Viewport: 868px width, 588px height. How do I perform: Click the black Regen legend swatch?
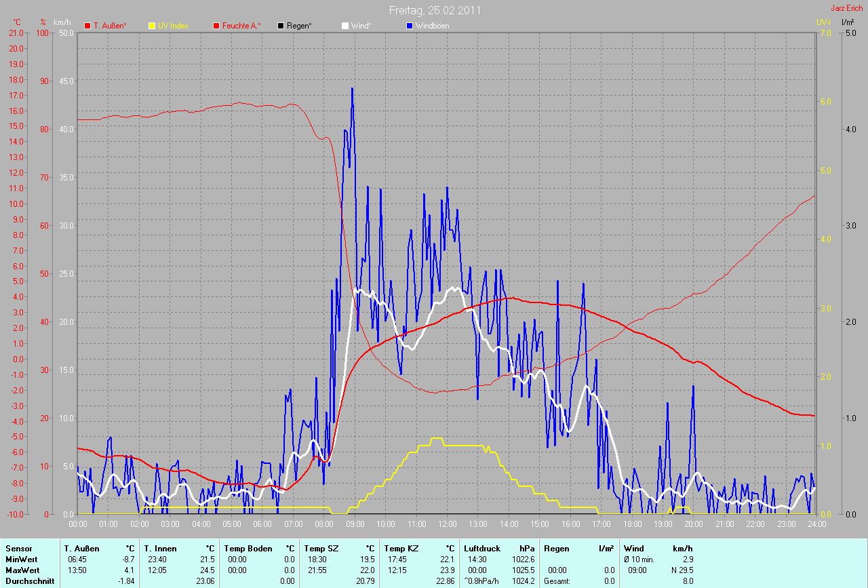[x=281, y=26]
